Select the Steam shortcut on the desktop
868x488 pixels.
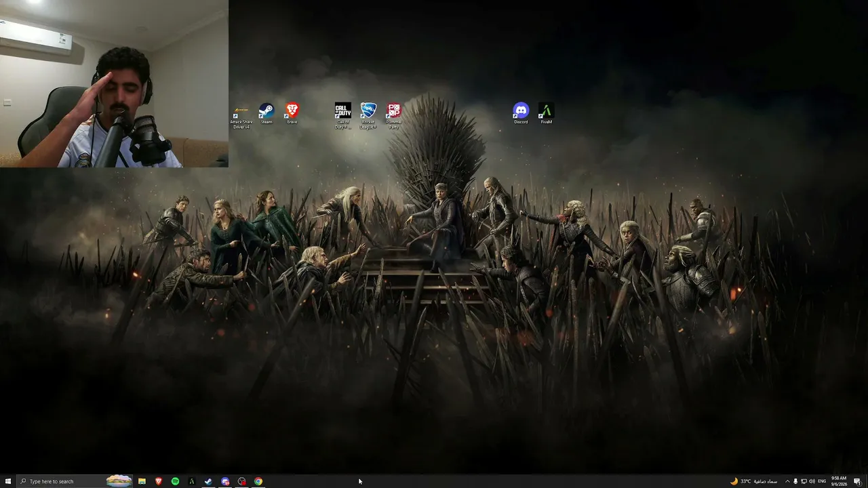267,114
